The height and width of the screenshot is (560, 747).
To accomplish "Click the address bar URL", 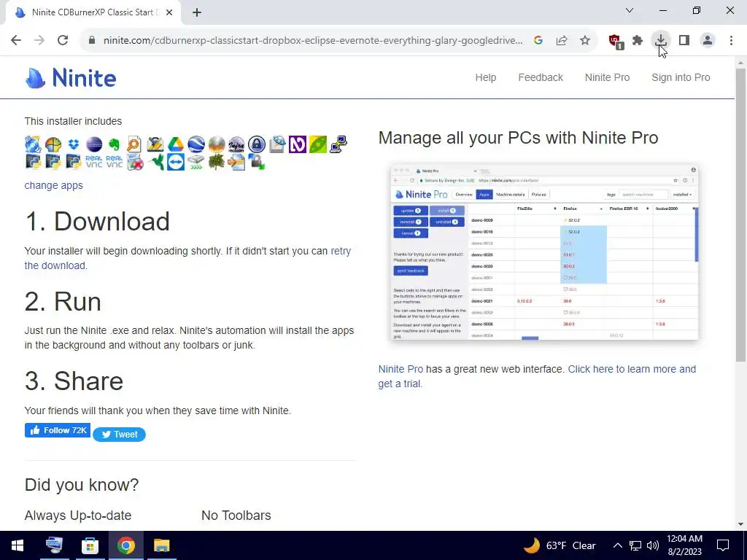I will (313, 41).
